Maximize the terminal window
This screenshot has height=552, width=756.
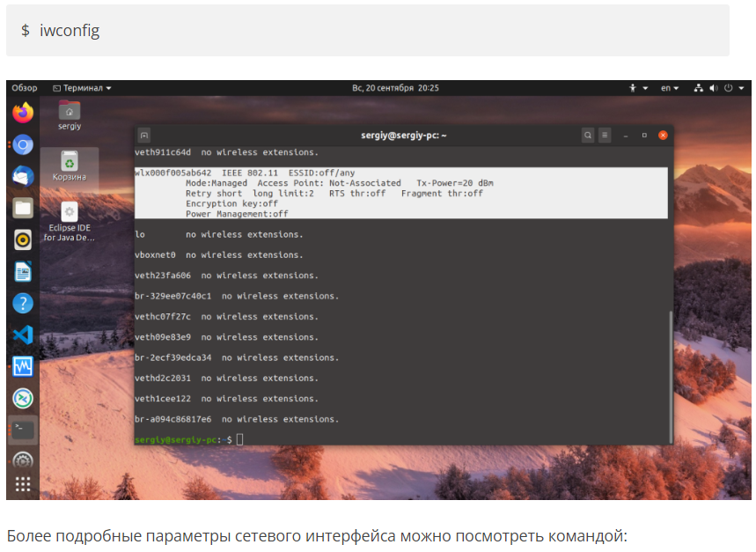tap(644, 136)
